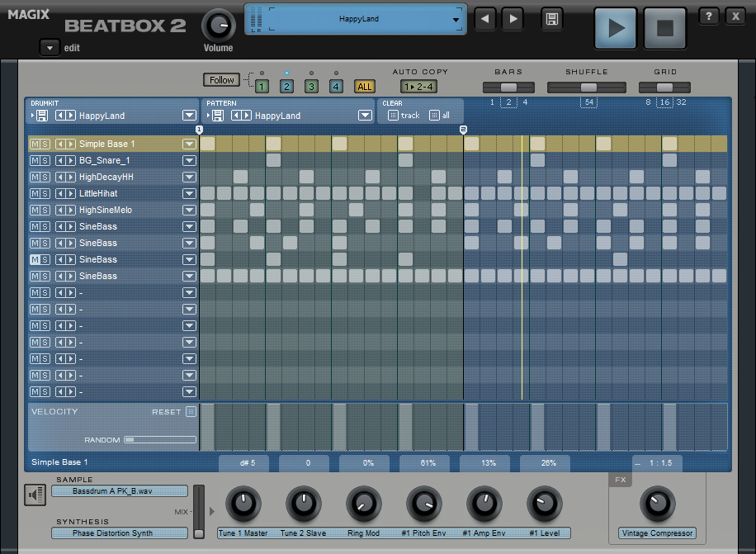Open HighSineMelo track dropdown
Image resolution: width=756 pixels, height=554 pixels.
click(x=189, y=211)
